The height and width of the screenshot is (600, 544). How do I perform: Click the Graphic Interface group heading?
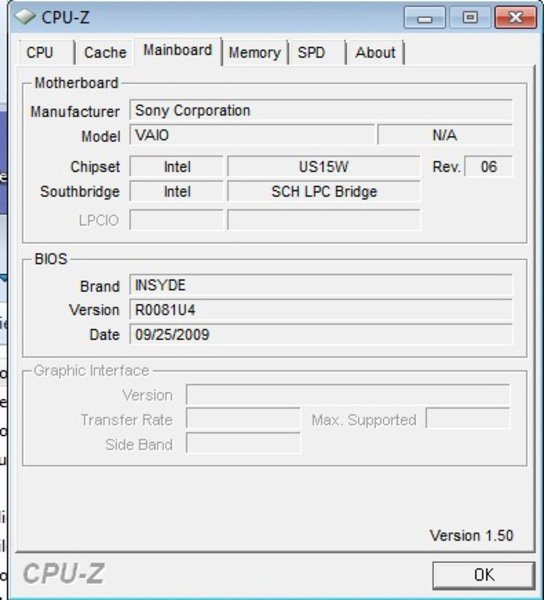pyautogui.click(x=91, y=370)
